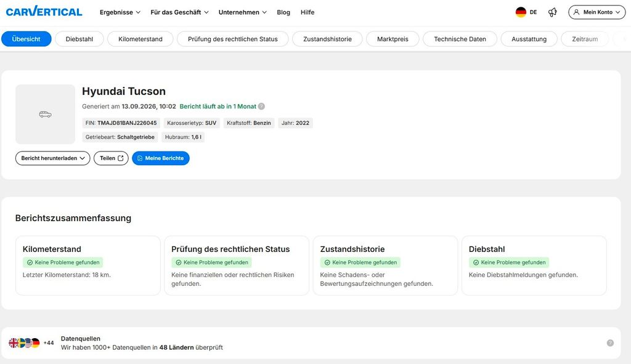Click the country flags in Datenquellen

point(24,342)
